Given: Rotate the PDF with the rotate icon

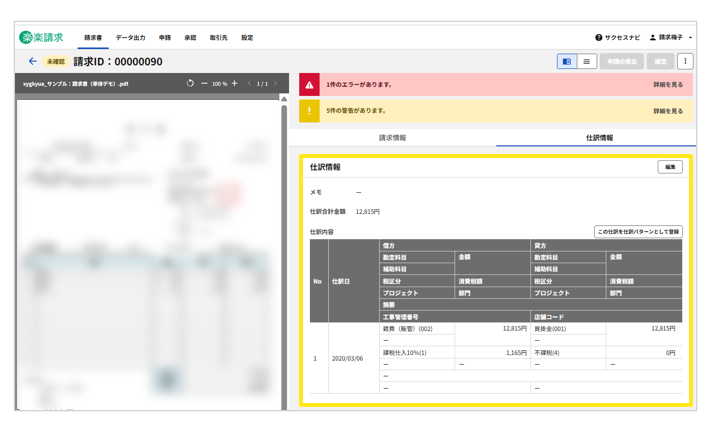Looking at the screenshot, I should [x=190, y=84].
